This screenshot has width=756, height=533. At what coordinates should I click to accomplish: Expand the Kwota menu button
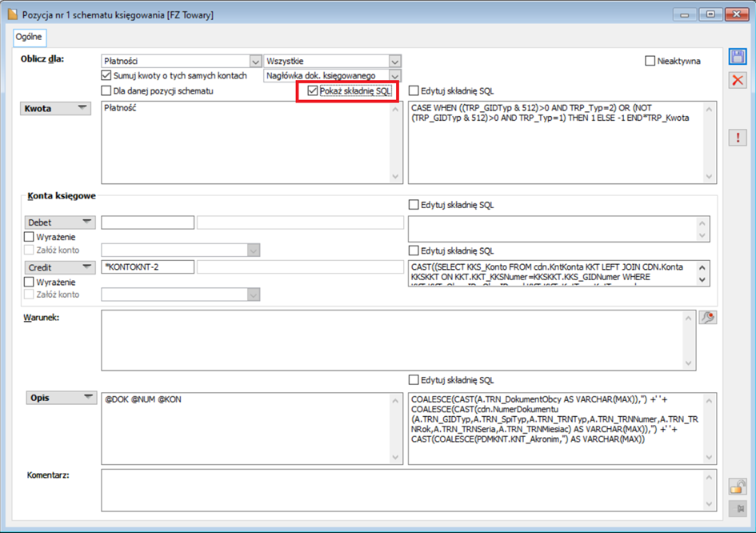[x=55, y=109]
